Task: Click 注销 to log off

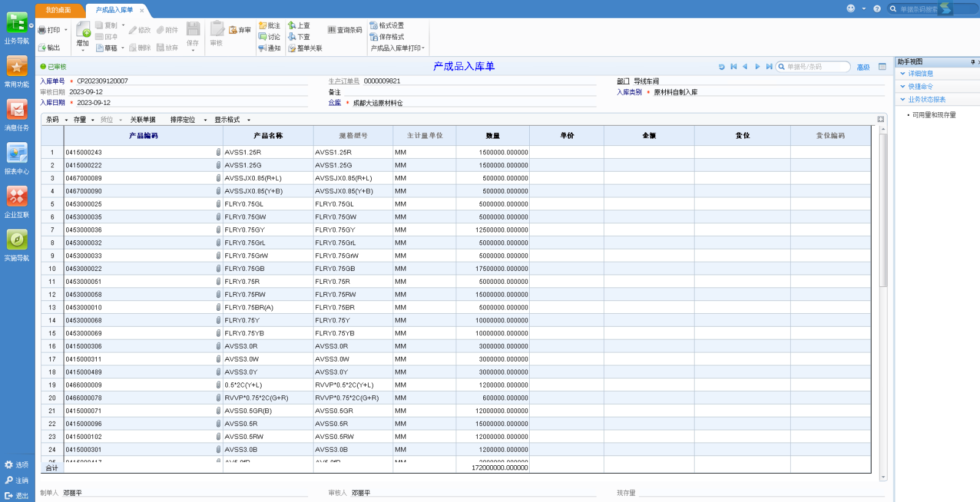Action: click(17, 481)
